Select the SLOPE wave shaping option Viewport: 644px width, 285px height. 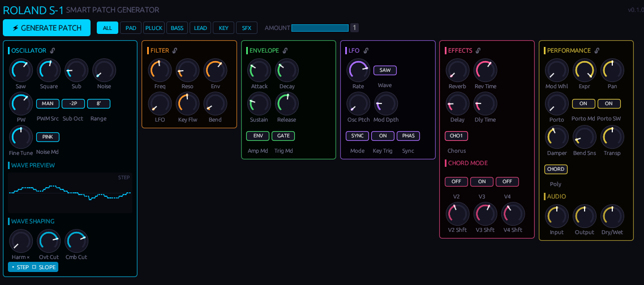pos(44,267)
